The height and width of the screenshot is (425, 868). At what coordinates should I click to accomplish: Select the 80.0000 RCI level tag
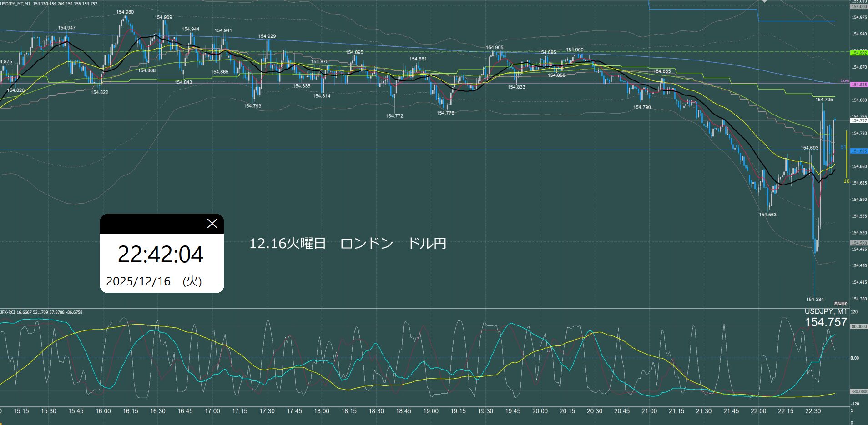859,327
